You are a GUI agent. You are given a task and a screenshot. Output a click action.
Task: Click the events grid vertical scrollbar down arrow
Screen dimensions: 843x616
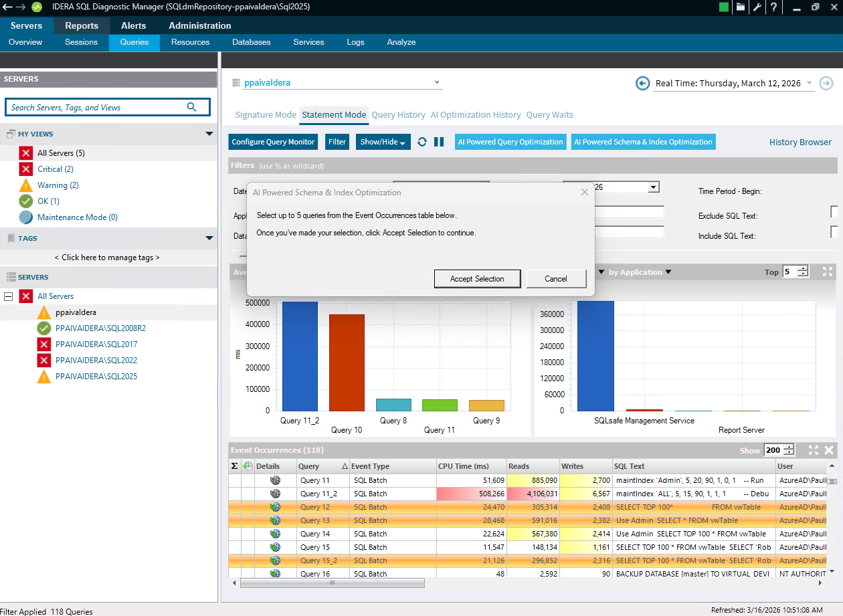(832, 572)
